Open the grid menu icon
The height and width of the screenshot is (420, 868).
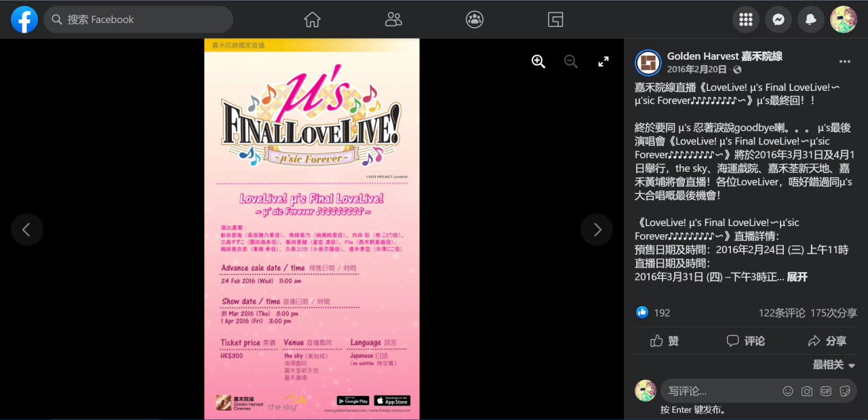(746, 20)
